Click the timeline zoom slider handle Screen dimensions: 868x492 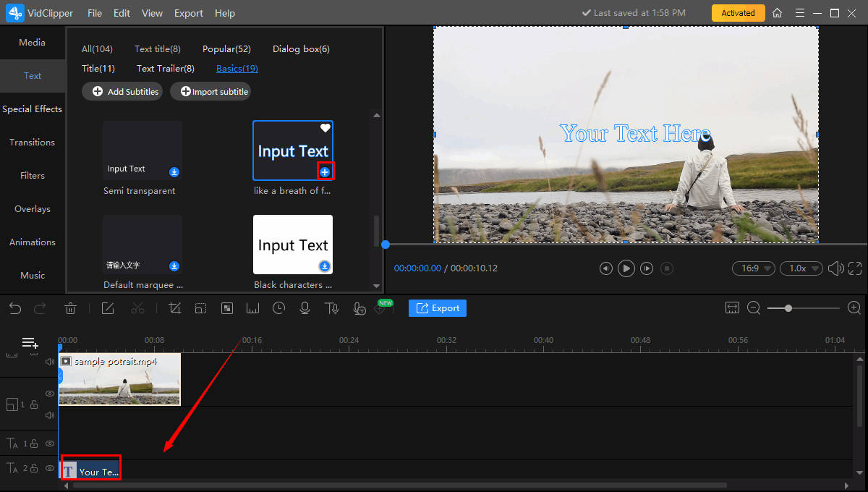[x=788, y=308]
